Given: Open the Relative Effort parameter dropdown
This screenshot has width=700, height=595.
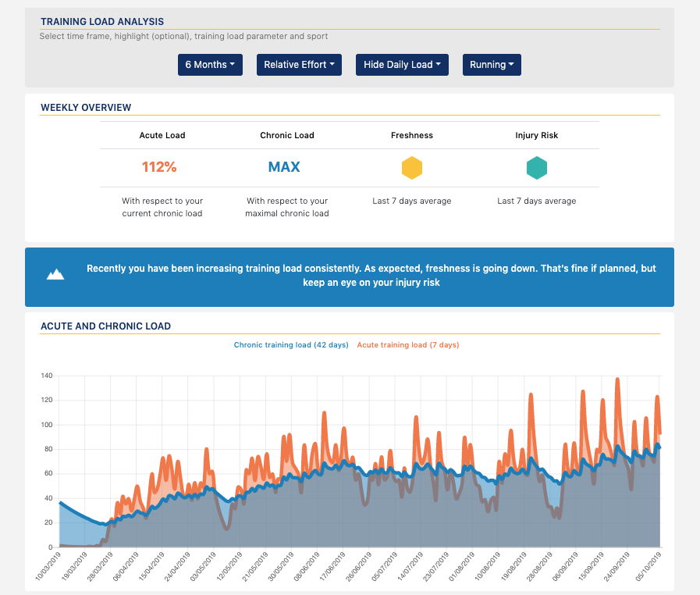Looking at the screenshot, I should [x=299, y=65].
